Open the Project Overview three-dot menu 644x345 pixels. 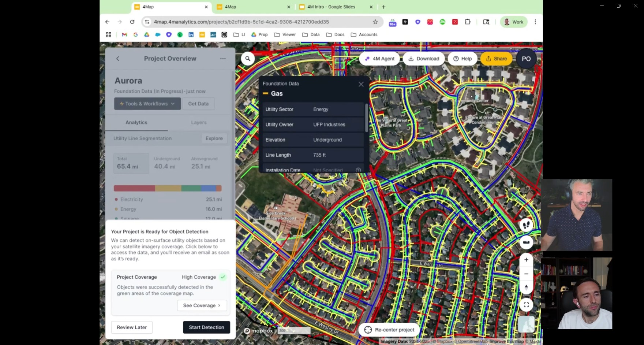pyautogui.click(x=223, y=59)
